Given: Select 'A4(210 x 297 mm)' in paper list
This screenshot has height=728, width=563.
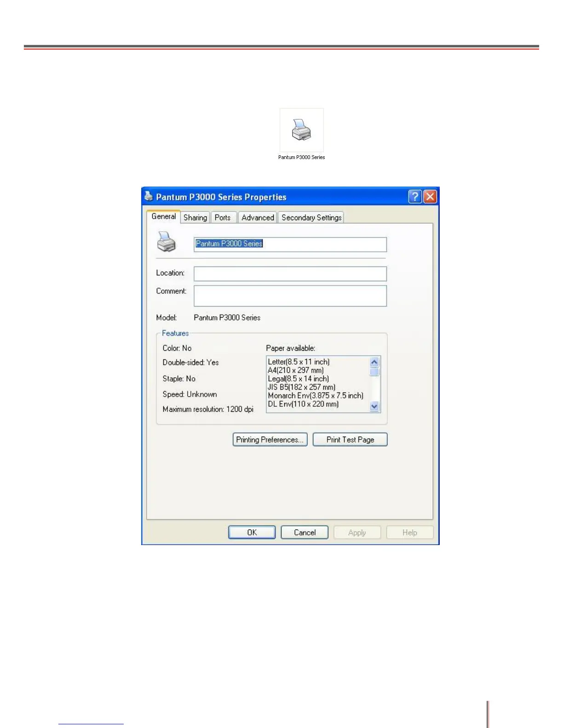Looking at the screenshot, I should [x=296, y=370].
